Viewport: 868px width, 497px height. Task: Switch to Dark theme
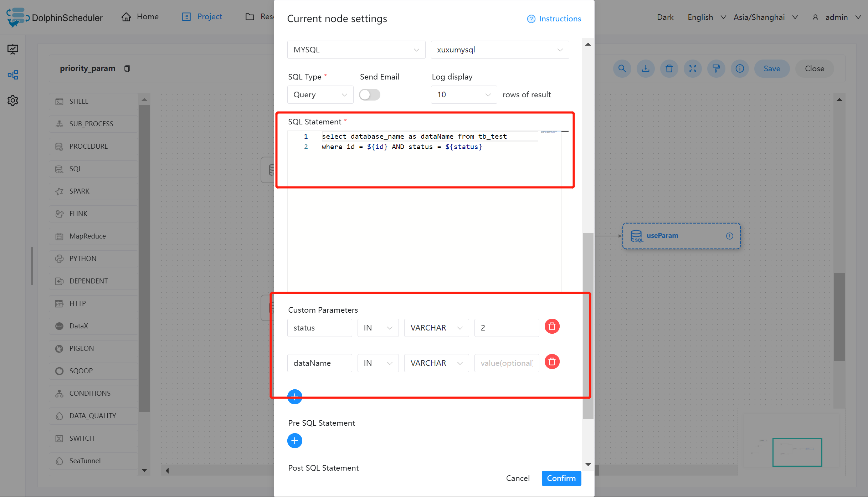pos(665,17)
